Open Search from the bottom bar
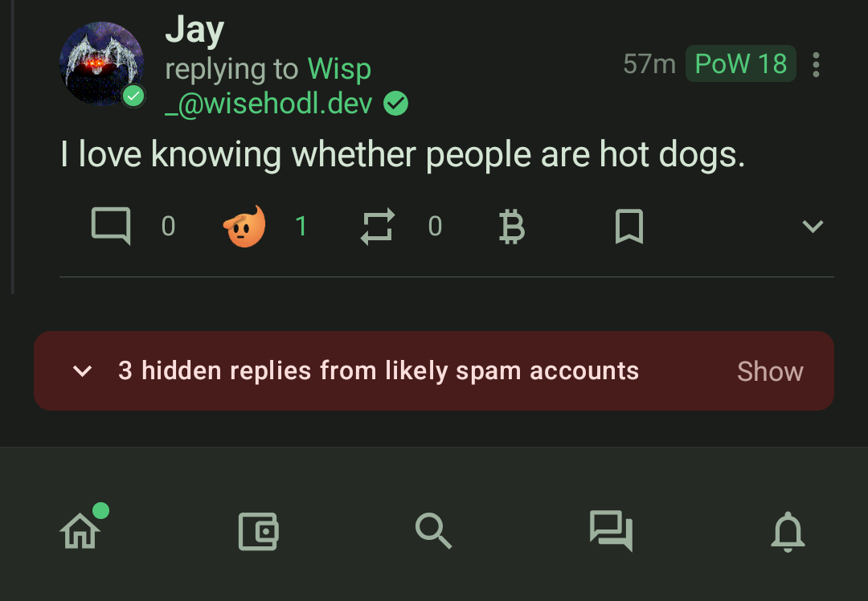This screenshot has width=868, height=601. [433, 531]
